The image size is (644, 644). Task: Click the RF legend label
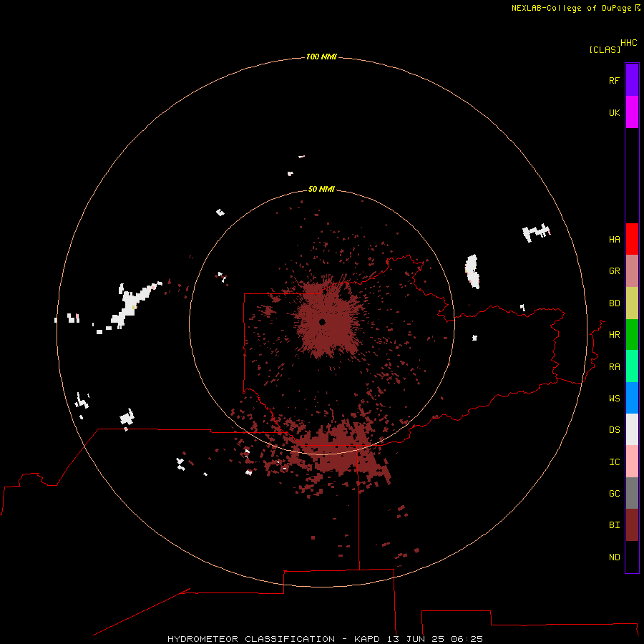pyautogui.click(x=614, y=80)
